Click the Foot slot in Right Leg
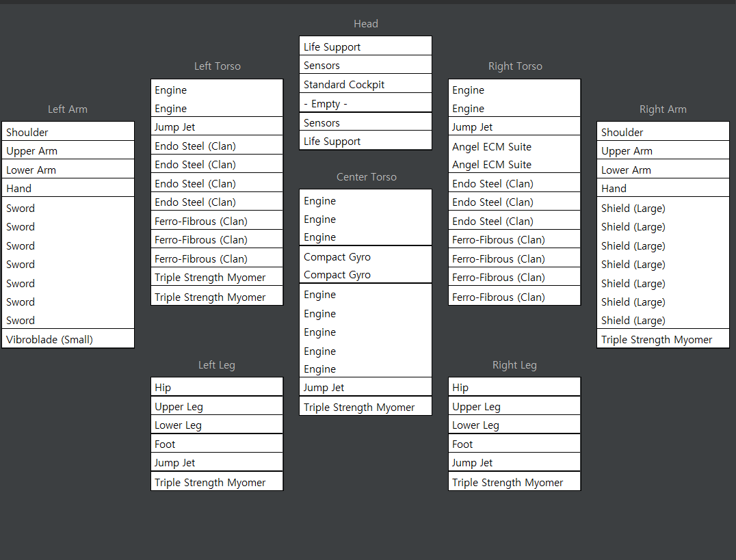Viewport: 736px width, 560px height. [x=514, y=444]
